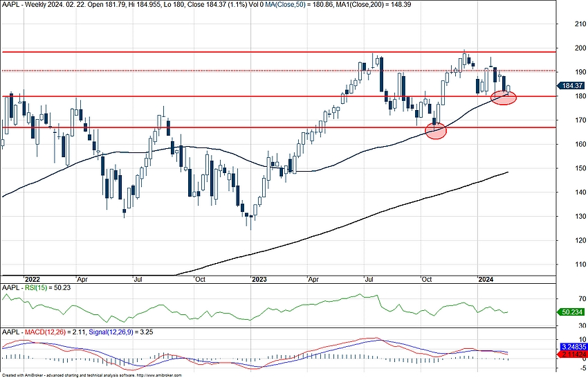Click the AAPL - RSI(15) = 50.23 label
The image size is (588, 378).
pyautogui.click(x=37, y=288)
